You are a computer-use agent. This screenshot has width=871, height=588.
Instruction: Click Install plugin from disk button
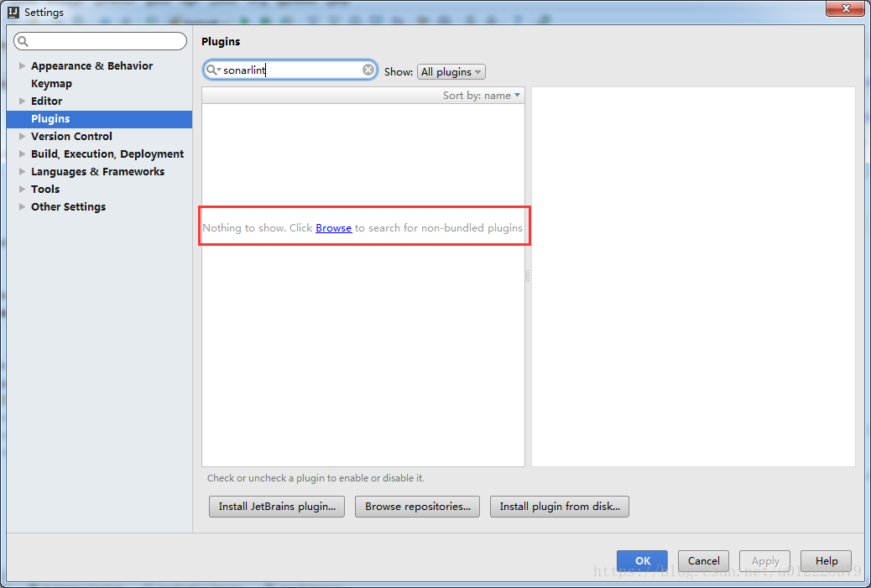pos(560,507)
